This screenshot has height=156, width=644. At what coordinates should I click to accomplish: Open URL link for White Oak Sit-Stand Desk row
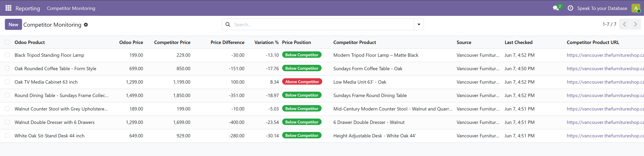click(605, 136)
